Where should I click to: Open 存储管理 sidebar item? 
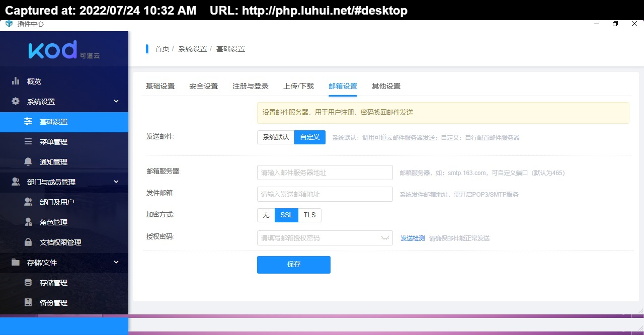64,283
